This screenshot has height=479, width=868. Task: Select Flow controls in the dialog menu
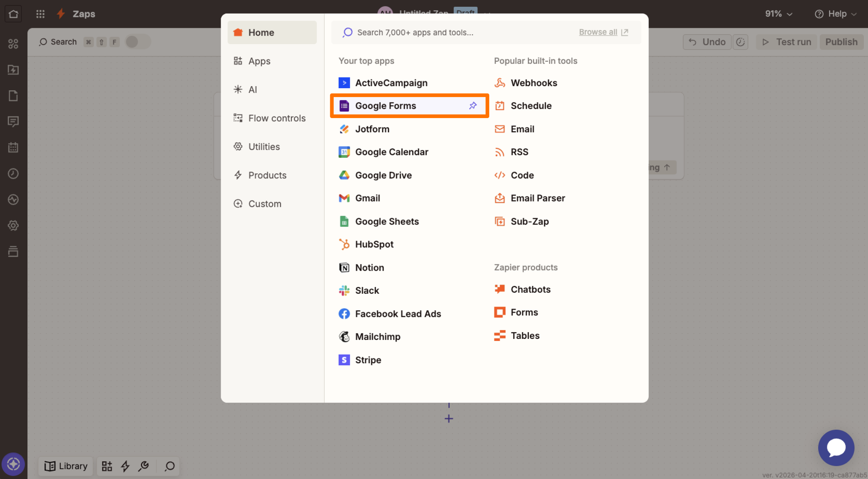pyautogui.click(x=277, y=118)
